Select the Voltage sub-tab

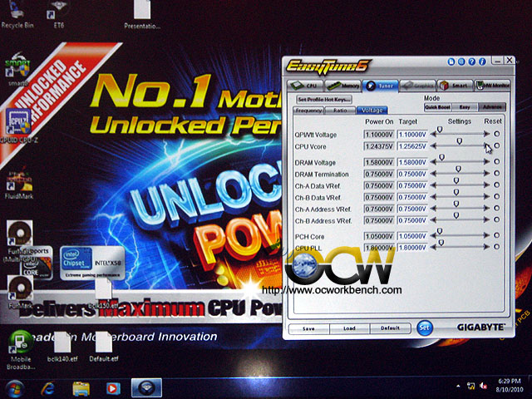coord(372,111)
